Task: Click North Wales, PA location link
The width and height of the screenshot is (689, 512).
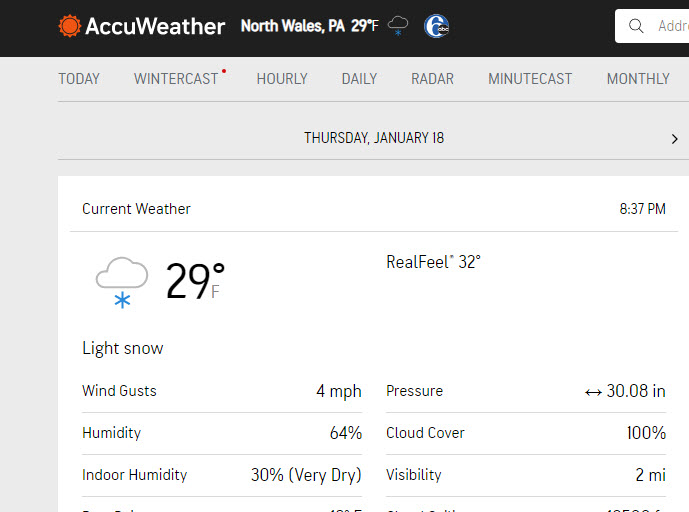Action: 293,26
